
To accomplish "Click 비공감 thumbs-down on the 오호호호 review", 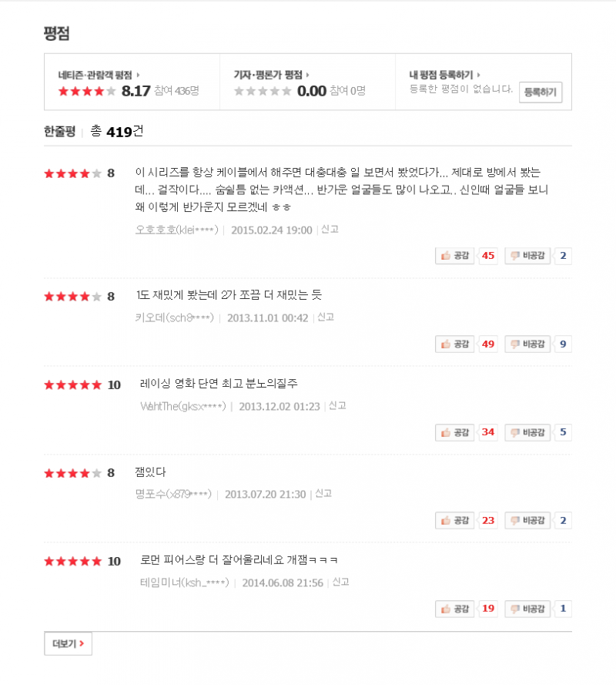I will pyautogui.click(x=527, y=256).
